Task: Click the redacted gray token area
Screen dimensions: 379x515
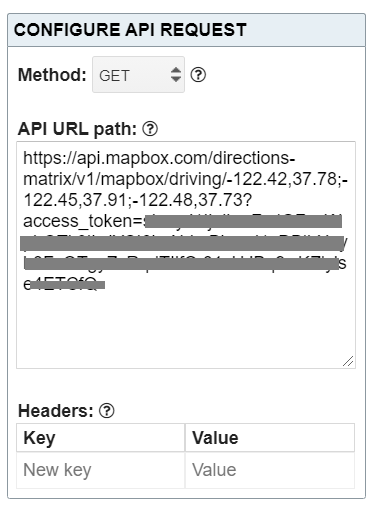Action: pyautogui.click(x=182, y=243)
